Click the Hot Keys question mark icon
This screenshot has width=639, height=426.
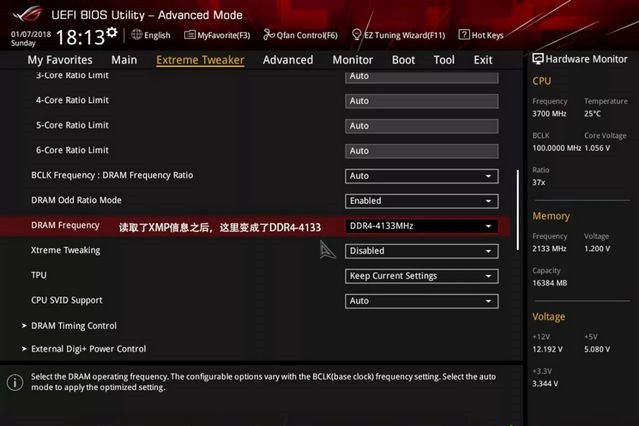[x=464, y=35]
